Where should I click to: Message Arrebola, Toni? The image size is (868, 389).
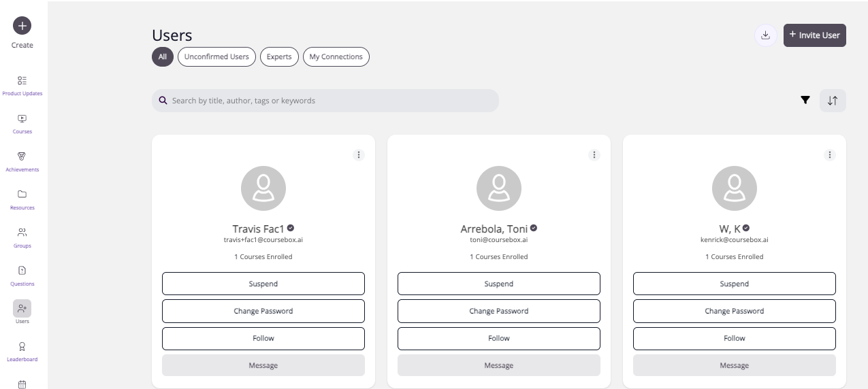point(499,365)
